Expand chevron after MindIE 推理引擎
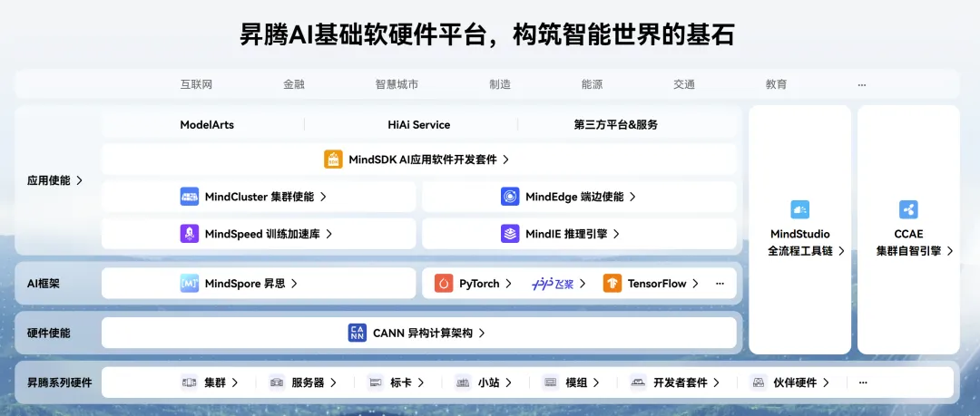Screen dimensions: 980x416 click(616, 234)
